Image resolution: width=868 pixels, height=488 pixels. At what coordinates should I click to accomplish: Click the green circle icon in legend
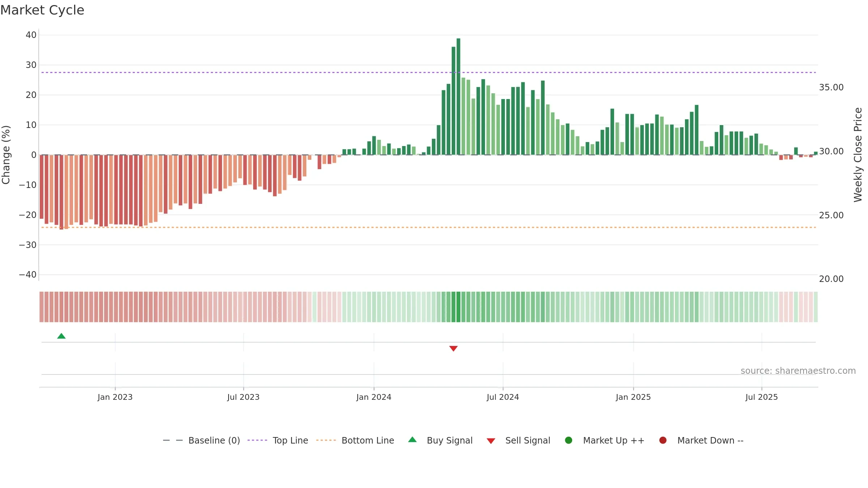(x=569, y=440)
